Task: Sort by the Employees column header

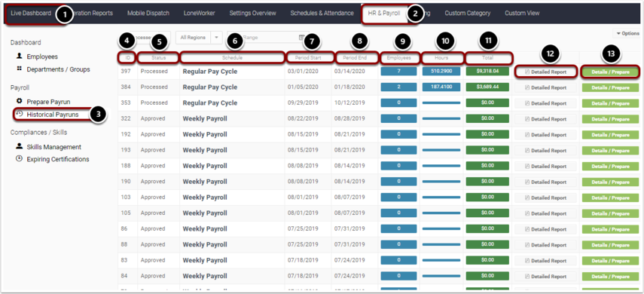Action: coord(398,58)
